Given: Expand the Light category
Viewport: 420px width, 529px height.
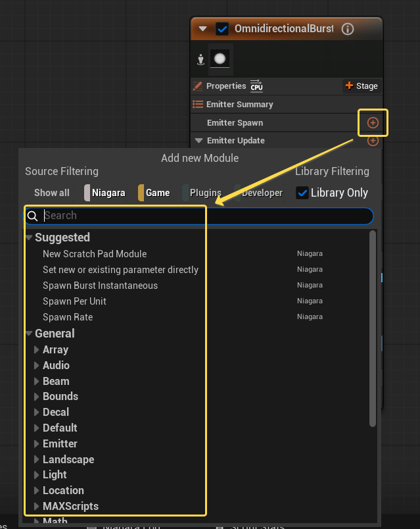Looking at the screenshot, I should point(36,474).
